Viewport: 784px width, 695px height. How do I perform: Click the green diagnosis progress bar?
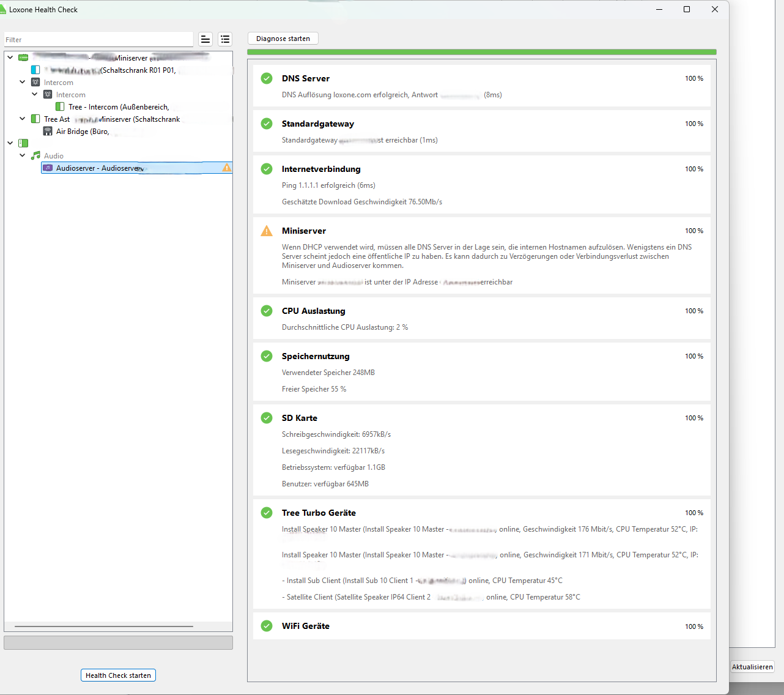click(x=482, y=53)
